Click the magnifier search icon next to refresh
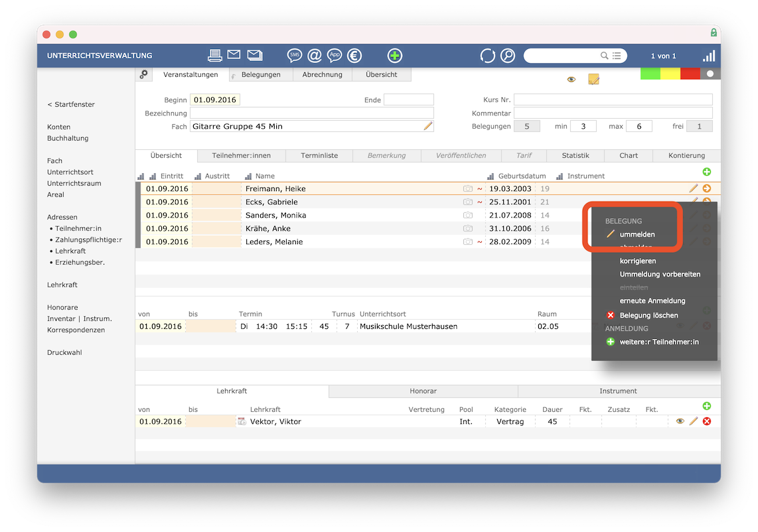Viewport: 758px width, 532px height. 508,56
